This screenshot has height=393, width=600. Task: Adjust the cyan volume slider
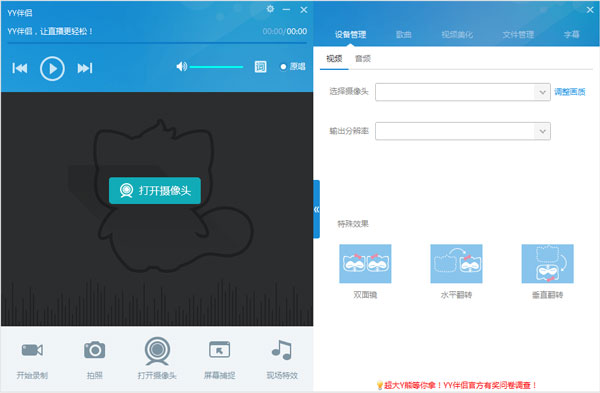tap(217, 67)
